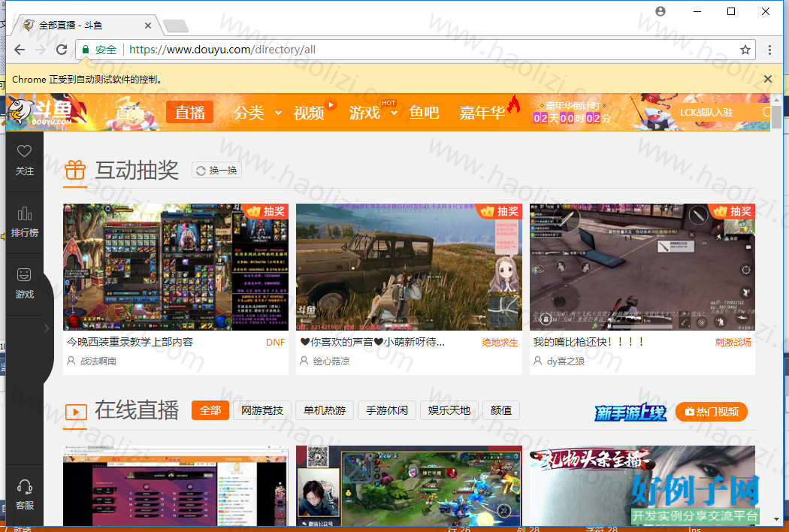Viewport: 789px width, 532px height.
Task: Select the 网游竞技 filter tab
Action: tap(262, 410)
